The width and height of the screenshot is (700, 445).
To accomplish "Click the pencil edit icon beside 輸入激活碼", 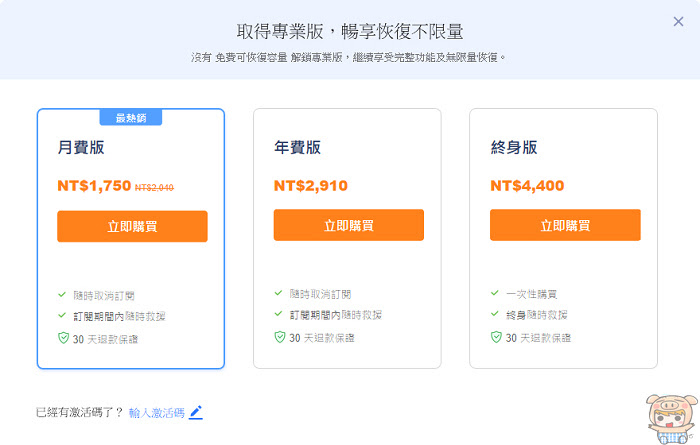I will pyautogui.click(x=196, y=412).
